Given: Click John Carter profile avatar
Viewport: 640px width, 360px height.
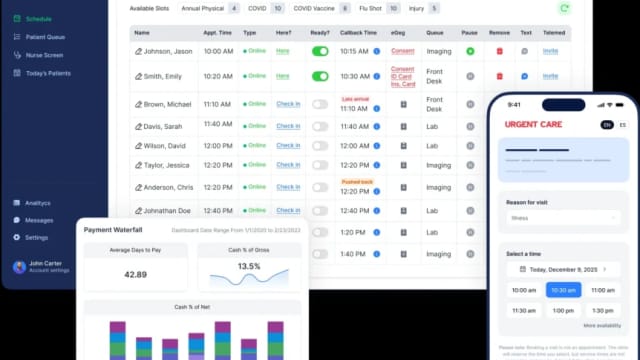Looking at the screenshot, I should click(x=19, y=267).
